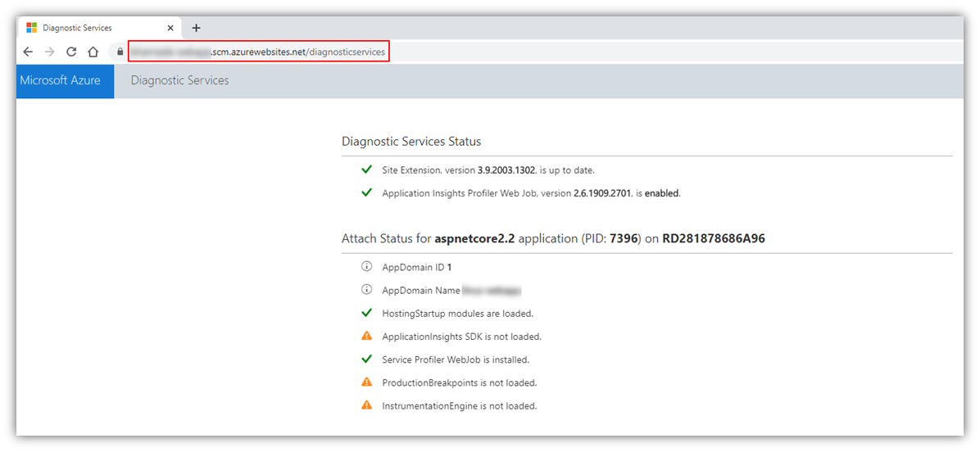Click version number 3.9.2003.1302
The height and width of the screenshot is (452, 980).
pyautogui.click(x=505, y=169)
